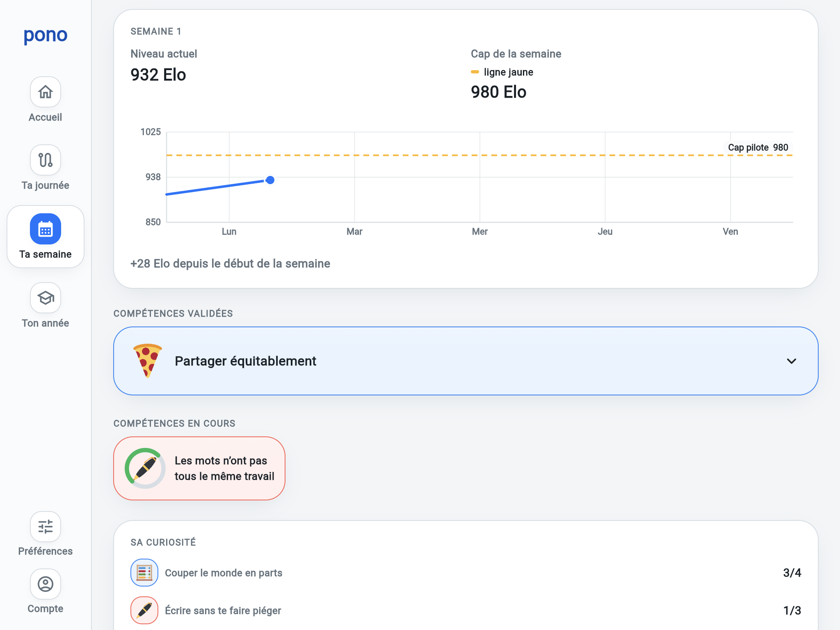
Task: Click the pen icon beside Écrire sans te faire piéger
Action: tap(144, 610)
